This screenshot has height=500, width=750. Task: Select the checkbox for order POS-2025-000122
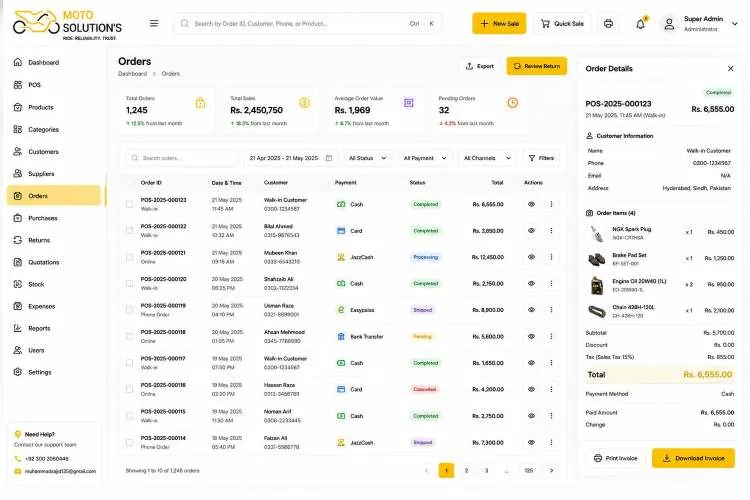pos(129,231)
